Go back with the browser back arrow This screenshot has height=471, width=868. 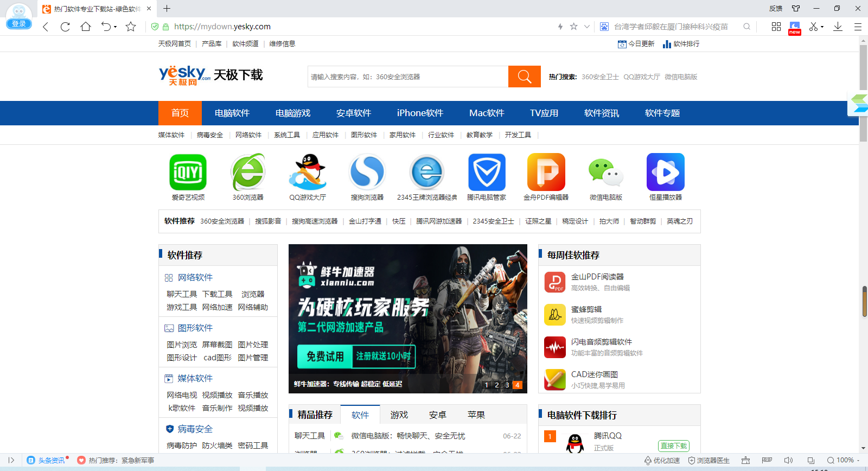pos(46,27)
